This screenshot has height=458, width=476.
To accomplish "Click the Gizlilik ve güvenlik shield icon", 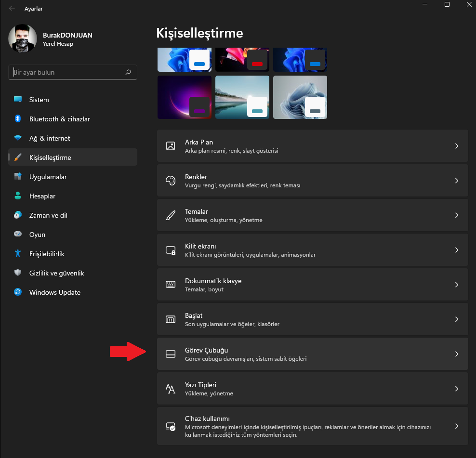I will (x=18, y=273).
